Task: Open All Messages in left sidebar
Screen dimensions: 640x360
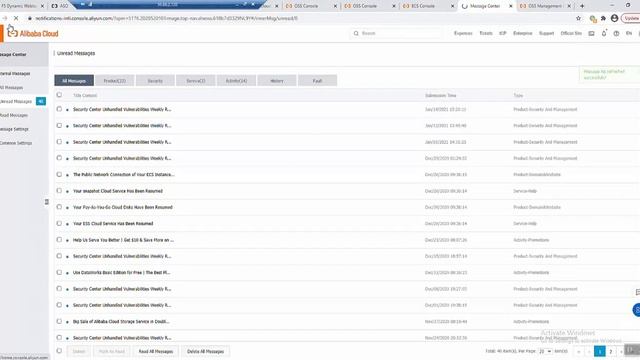Action: click(x=12, y=87)
